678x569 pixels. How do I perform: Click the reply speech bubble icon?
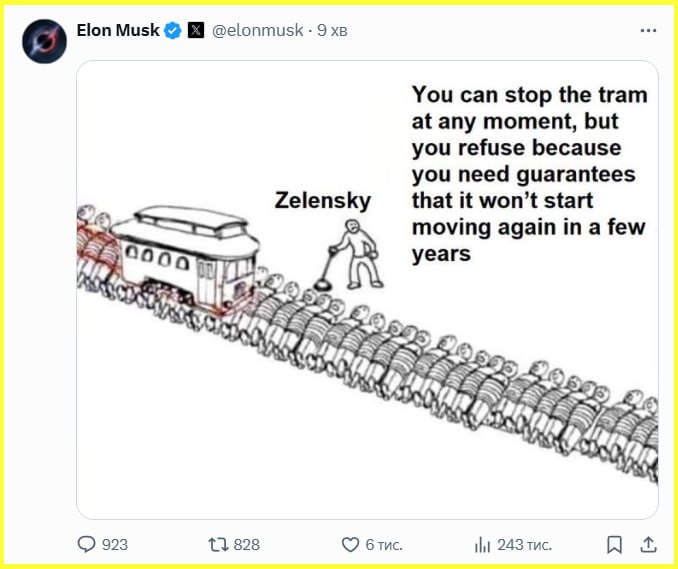pos(87,544)
